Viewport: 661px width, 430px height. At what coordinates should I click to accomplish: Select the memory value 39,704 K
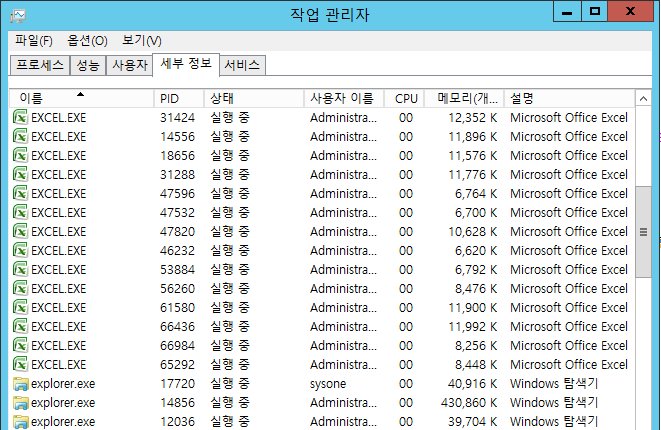pos(473,422)
